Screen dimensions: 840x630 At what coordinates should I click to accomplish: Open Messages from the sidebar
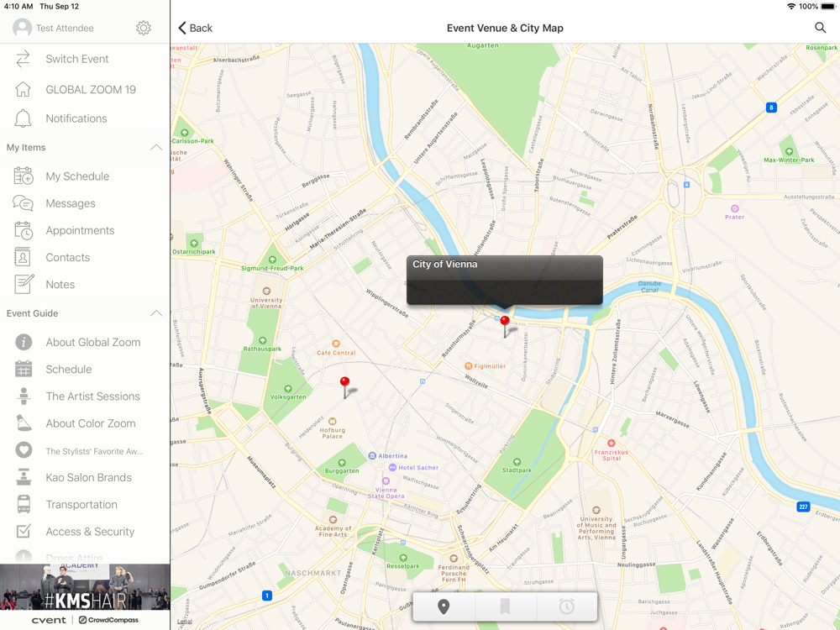[85, 203]
